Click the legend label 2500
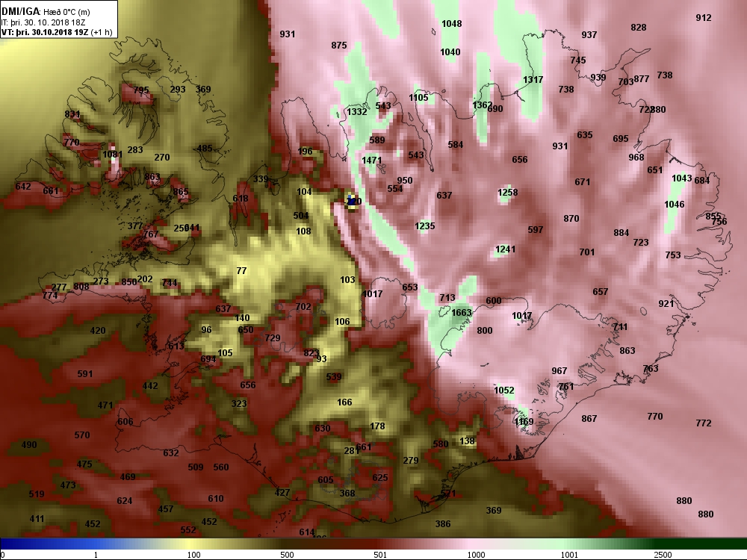Viewport: 747px width, 560px height. [663, 555]
